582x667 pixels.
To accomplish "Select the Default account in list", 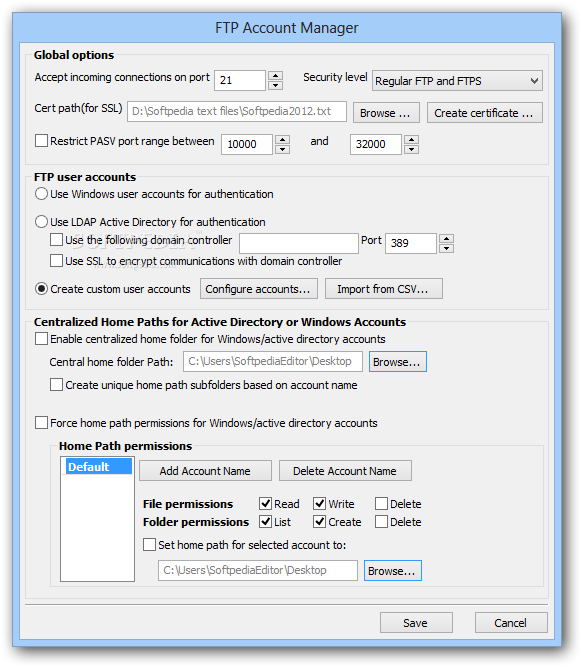I will point(98,467).
